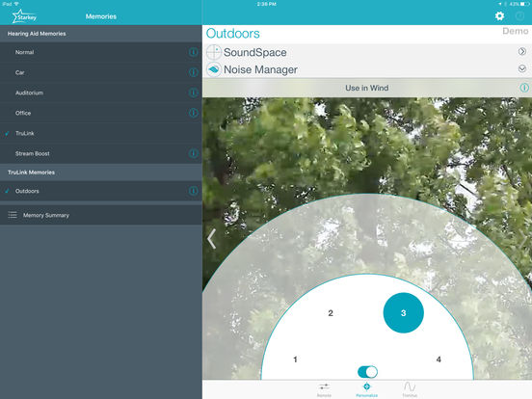Click the Demo label
Viewport: 532px width, 399px height.
click(515, 31)
